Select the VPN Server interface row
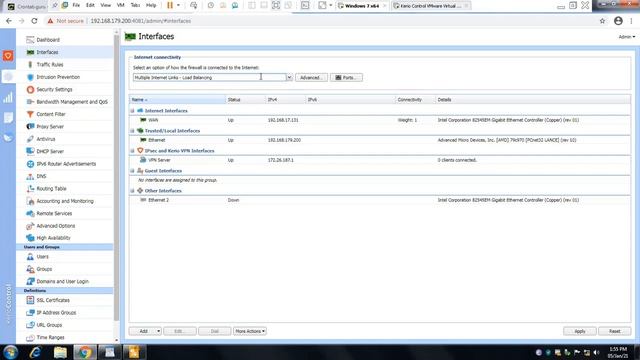The width and height of the screenshot is (640, 360). 380,160
